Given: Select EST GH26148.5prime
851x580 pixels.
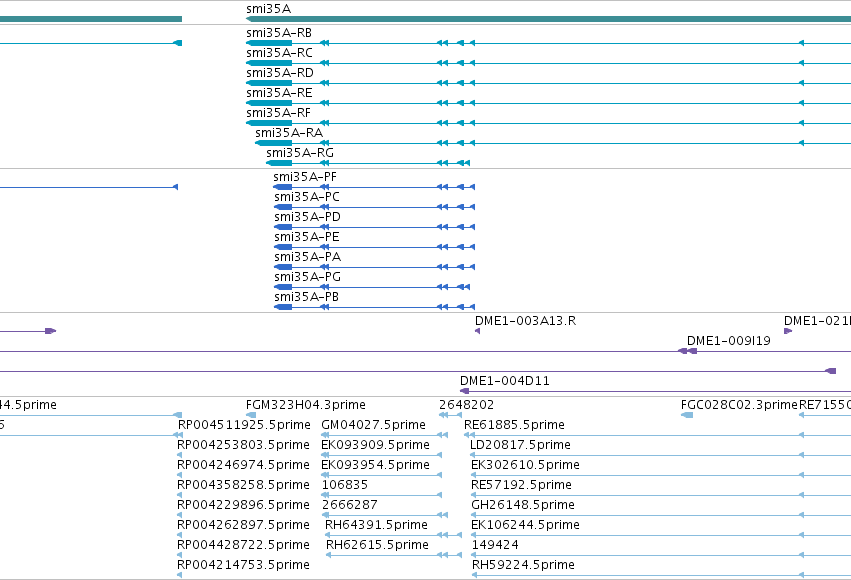Looking at the screenshot, I should [x=523, y=506].
